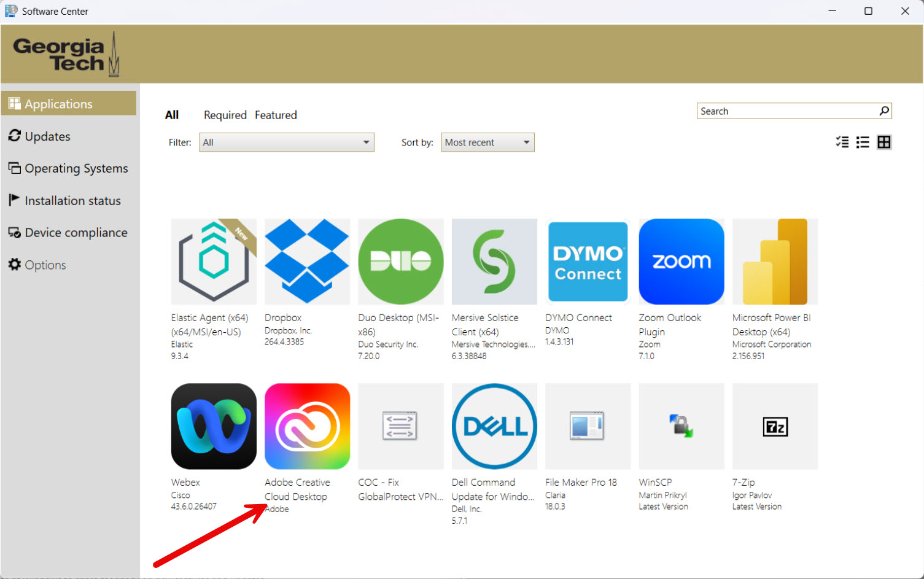Click the Dell Command Update title text
The image size is (924, 579).
click(493, 489)
